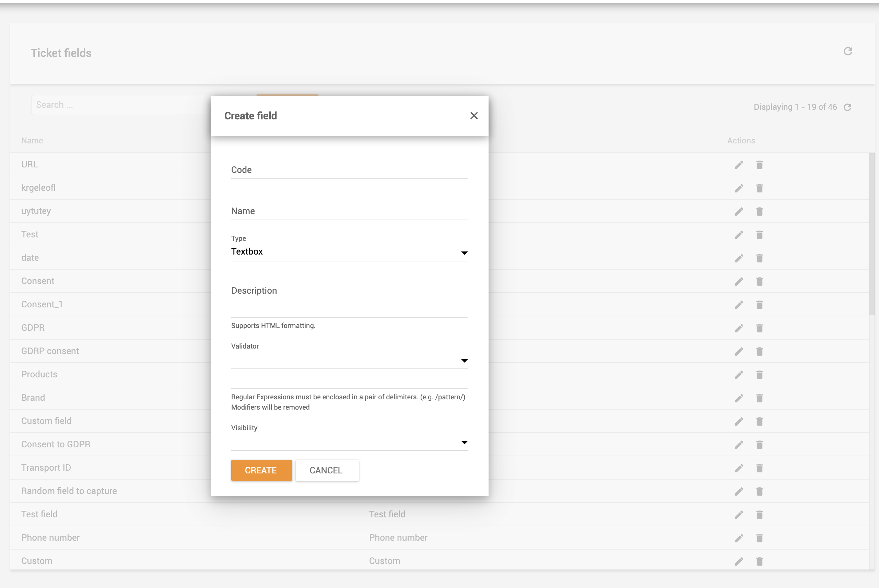This screenshot has height=588, width=879.
Task: Refresh the Ticket fields panel
Action: coord(848,51)
